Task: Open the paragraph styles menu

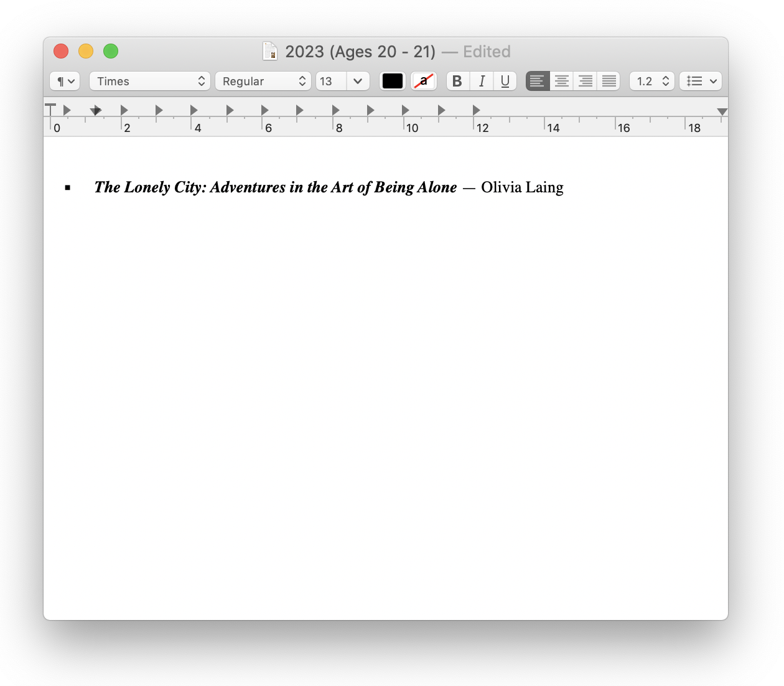Action: (65, 82)
